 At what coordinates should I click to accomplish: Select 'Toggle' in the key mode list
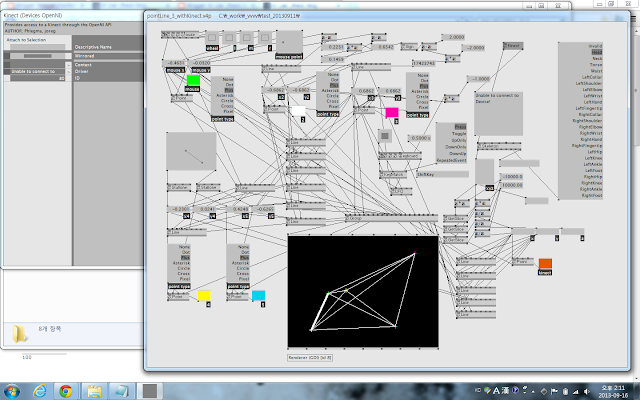click(x=459, y=133)
